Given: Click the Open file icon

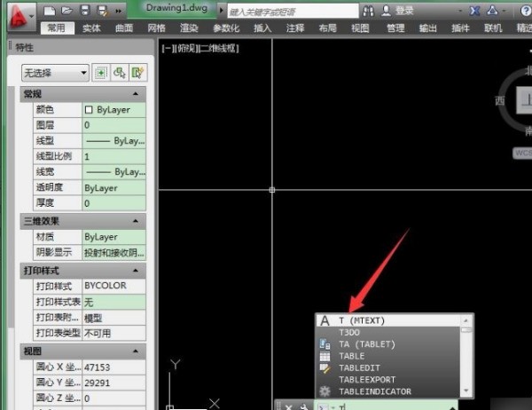Looking at the screenshot, I should pos(67,11).
